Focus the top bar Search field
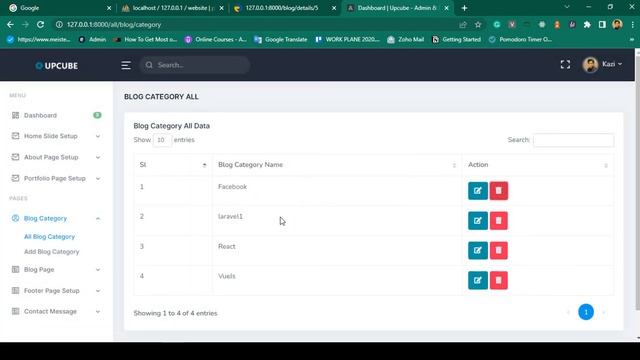This screenshot has height=360, width=640. [x=195, y=65]
